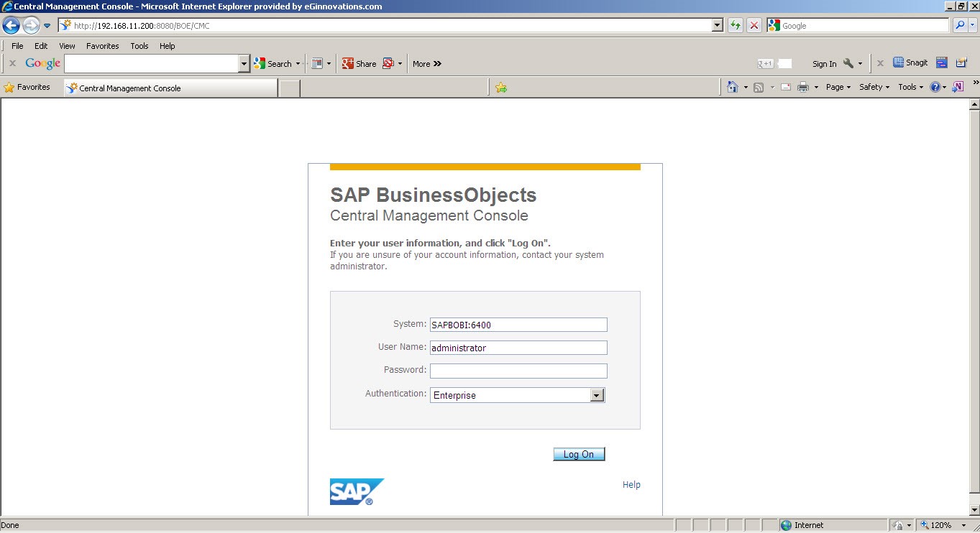Image resolution: width=980 pixels, height=533 pixels.
Task: Click the Google +1 button
Action: coord(766,63)
